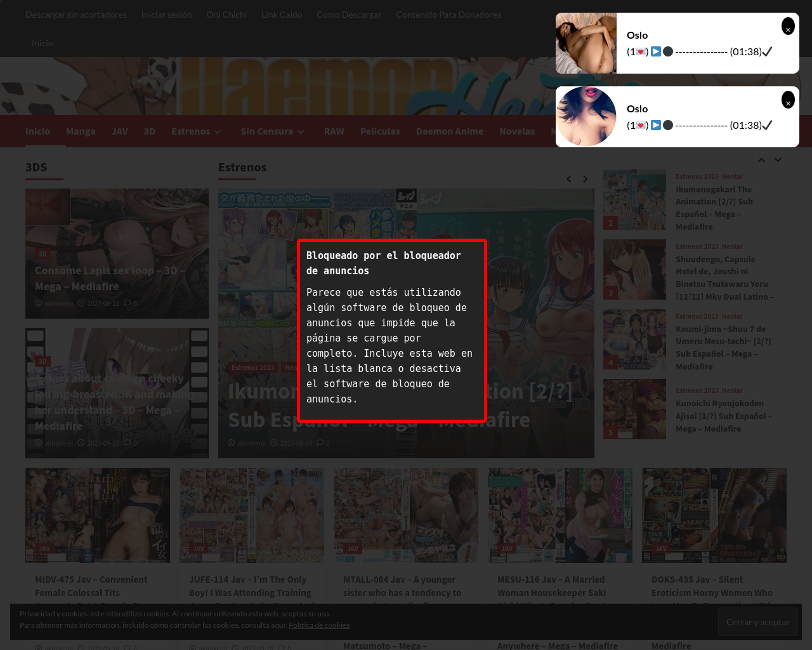Open the Manga section in navigation

81,131
